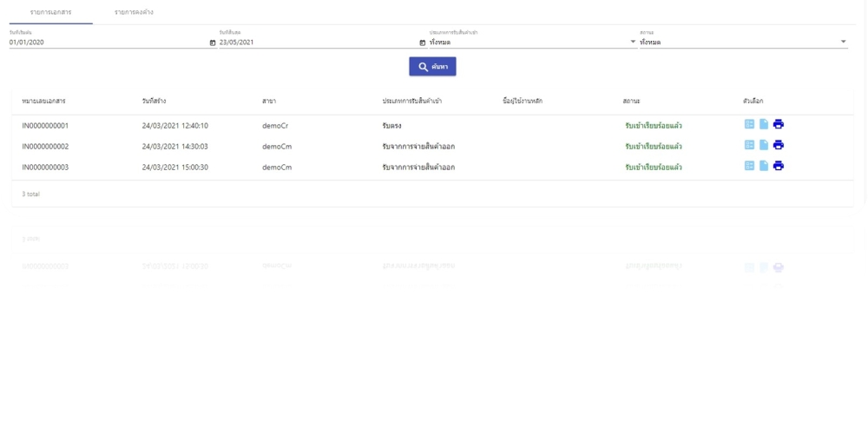Click the list detail icon for IN0000000003

click(x=749, y=166)
